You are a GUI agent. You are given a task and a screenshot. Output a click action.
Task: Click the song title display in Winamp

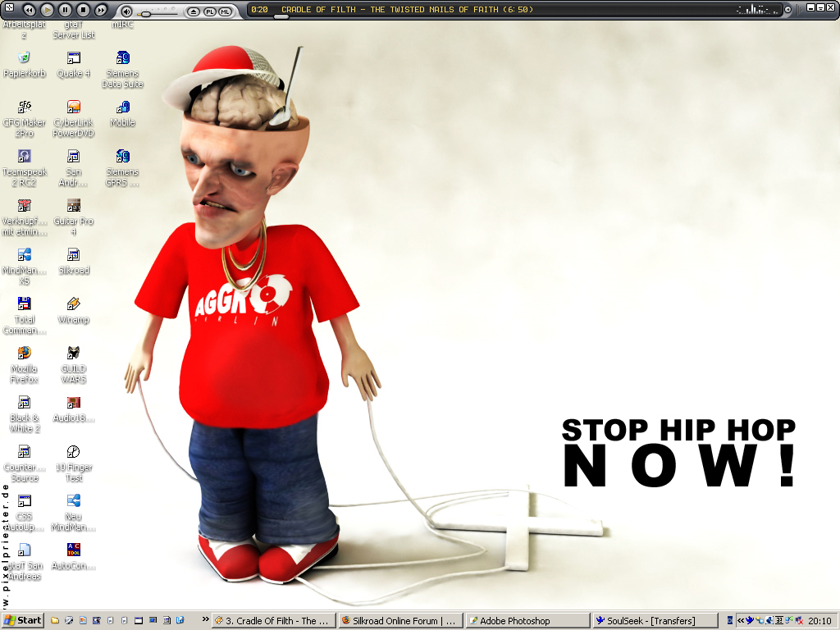407,10
